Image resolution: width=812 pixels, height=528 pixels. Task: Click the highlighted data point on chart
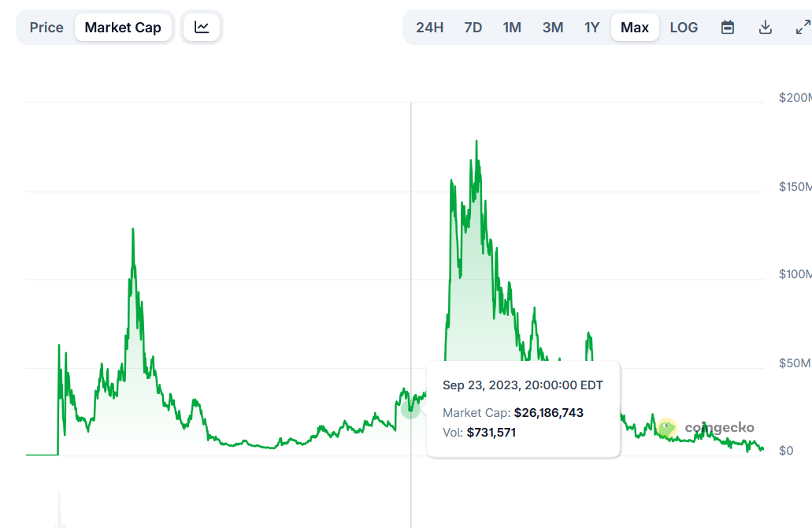point(410,409)
